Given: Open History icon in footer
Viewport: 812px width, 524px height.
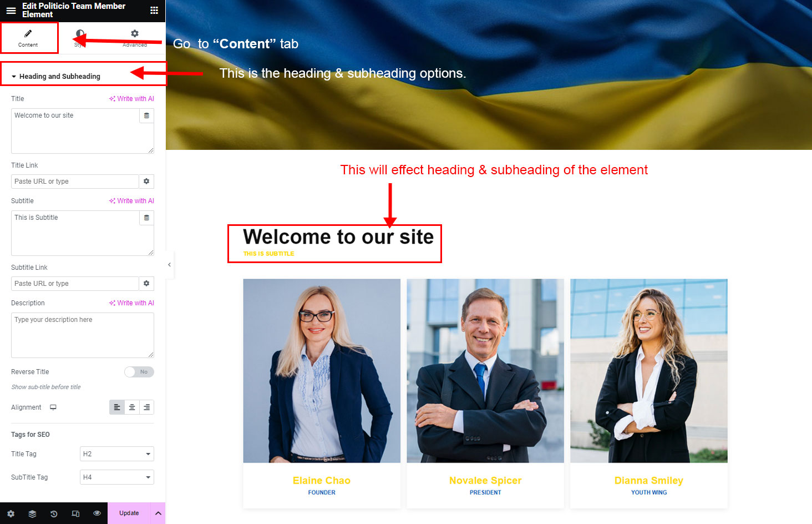Looking at the screenshot, I should [54, 513].
